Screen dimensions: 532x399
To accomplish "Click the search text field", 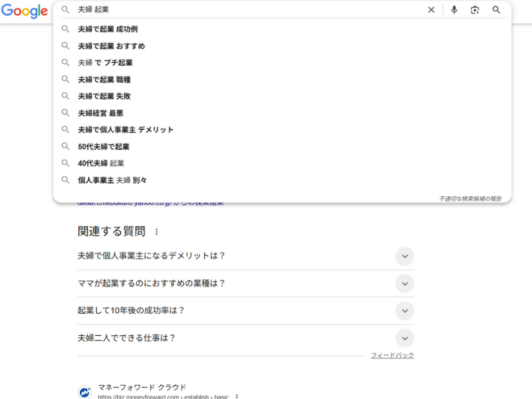I will 246,10.
